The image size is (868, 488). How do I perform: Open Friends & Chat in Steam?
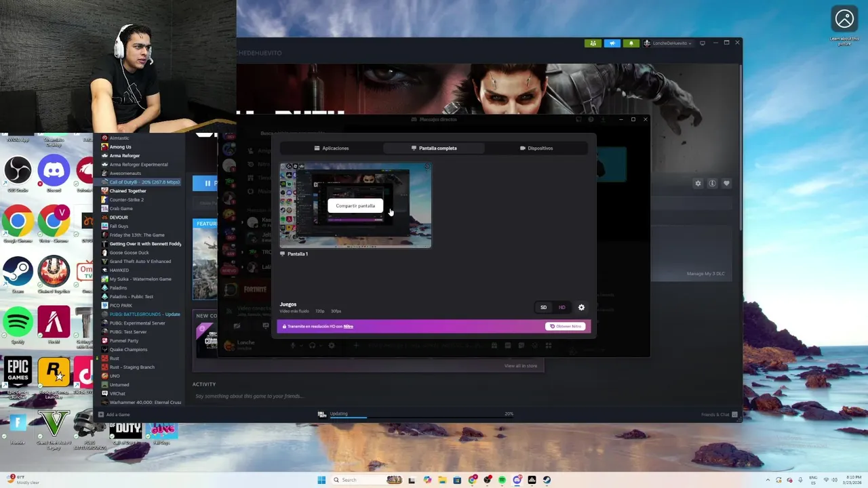point(719,414)
